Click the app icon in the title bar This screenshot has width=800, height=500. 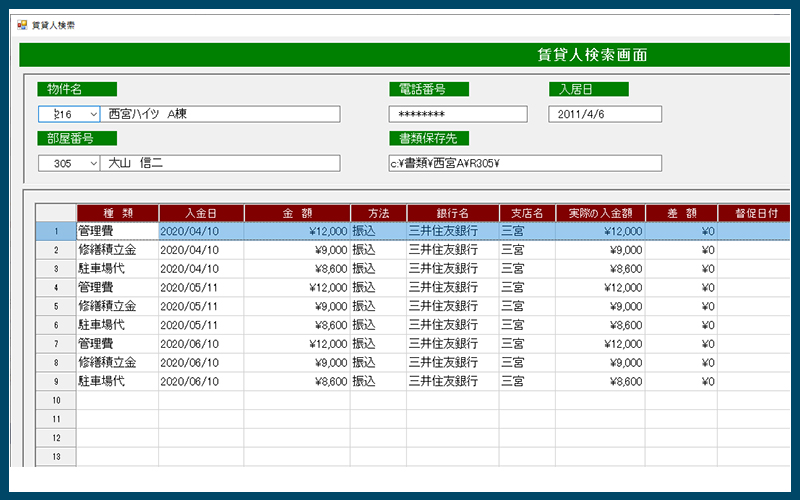tap(22, 24)
